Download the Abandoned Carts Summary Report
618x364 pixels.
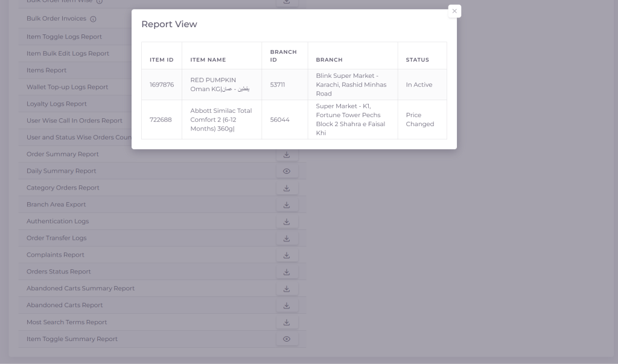click(287, 289)
